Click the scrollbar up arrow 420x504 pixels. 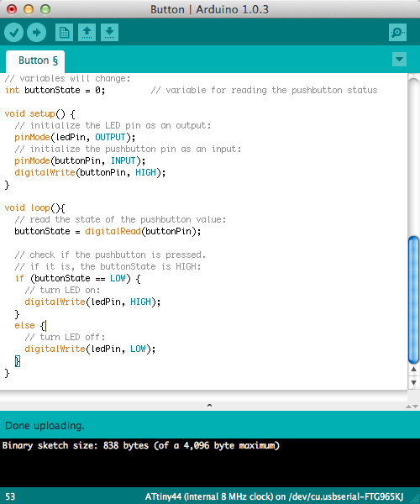(x=413, y=370)
